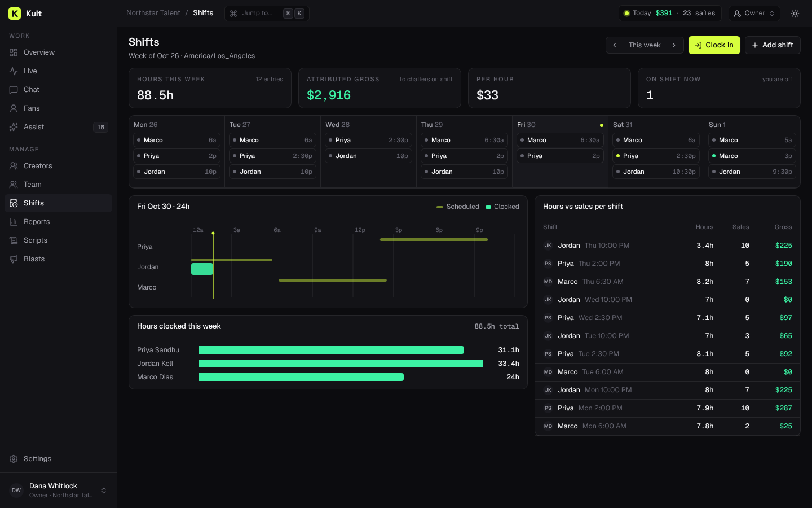Expand the Dana Whitlock account switcher
812x508 pixels.
point(59,491)
